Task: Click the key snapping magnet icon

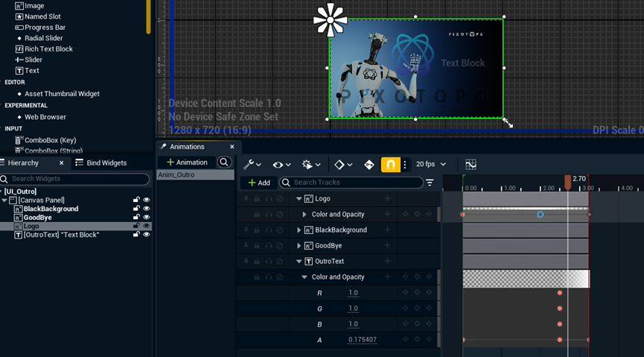Action: click(x=390, y=165)
